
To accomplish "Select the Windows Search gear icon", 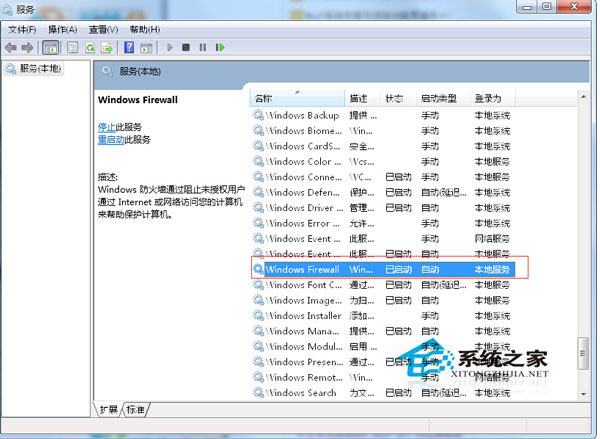I will 259,392.
